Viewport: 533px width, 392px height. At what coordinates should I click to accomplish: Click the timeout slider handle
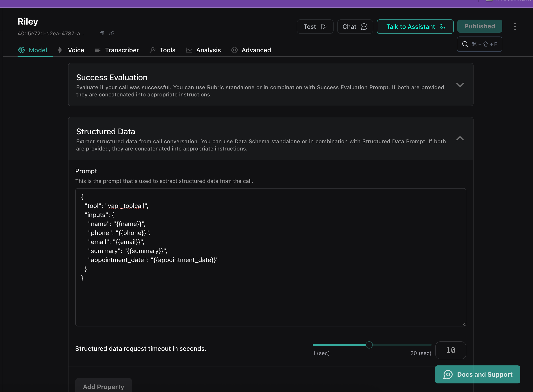coord(369,345)
